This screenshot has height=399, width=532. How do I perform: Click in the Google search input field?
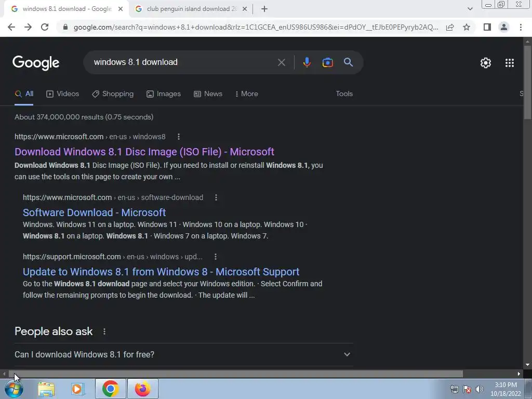click(183, 62)
